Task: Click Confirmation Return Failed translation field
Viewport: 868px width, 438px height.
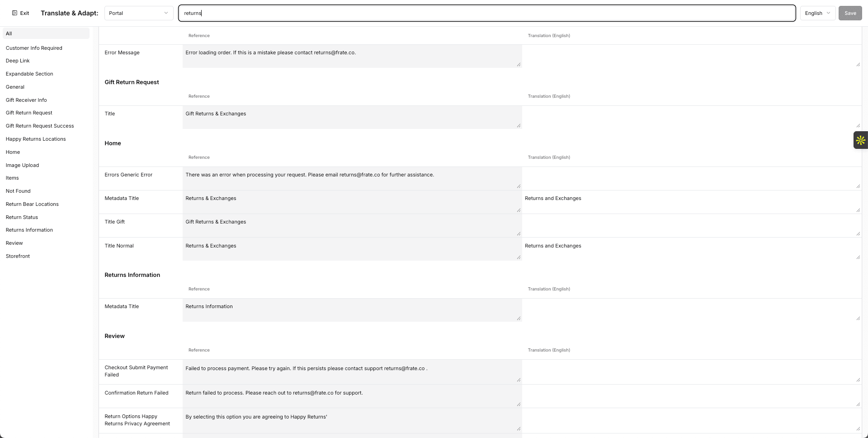Action: [691, 396]
